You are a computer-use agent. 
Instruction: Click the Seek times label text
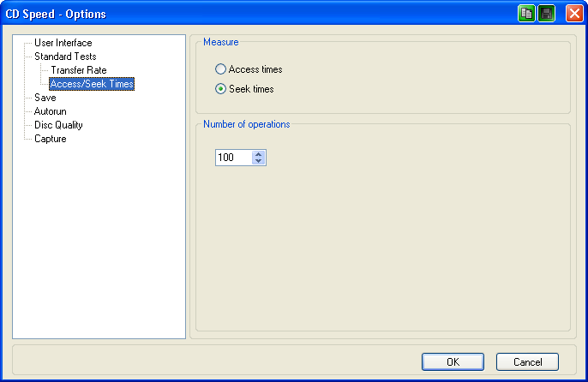(251, 89)
